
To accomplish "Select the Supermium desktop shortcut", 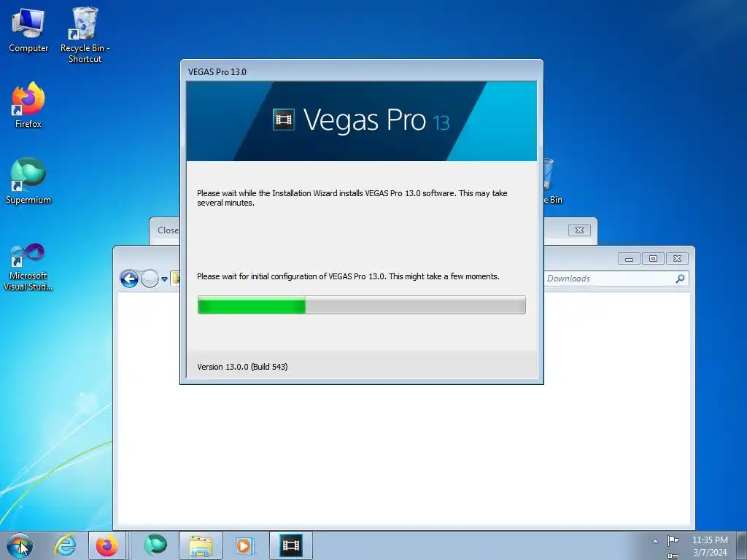I will pyautogui.click(x=28, y=181).
